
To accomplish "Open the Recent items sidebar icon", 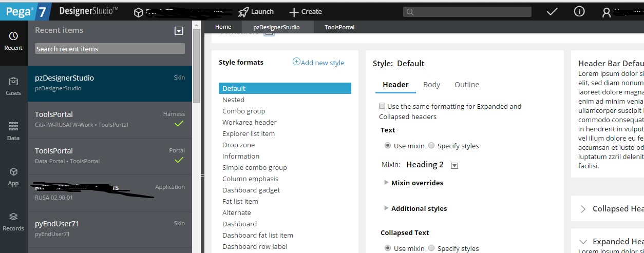I will click(x=13, y=36).
